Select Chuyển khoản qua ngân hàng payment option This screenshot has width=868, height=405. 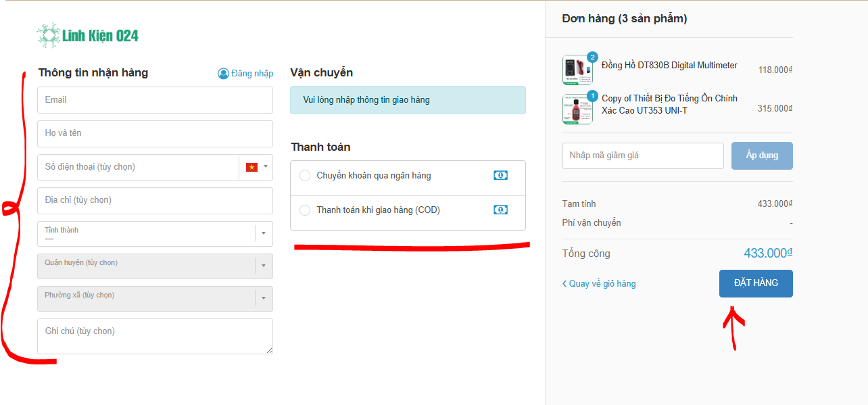pos(305,176)
